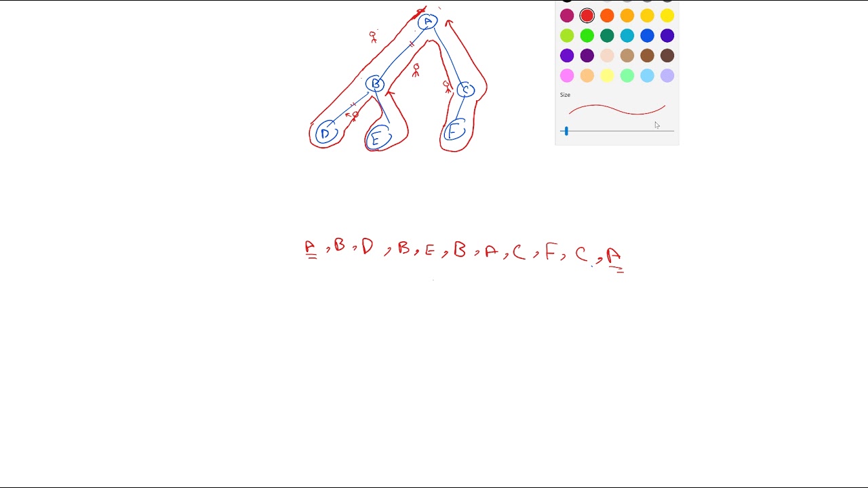
Task: Choose the pastel sky blue swatch
Action: 648,75
